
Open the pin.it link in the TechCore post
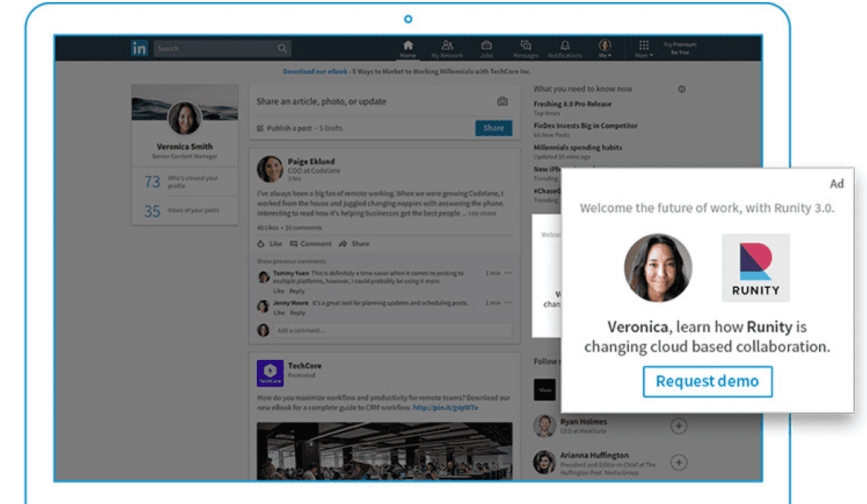coord(445,407)
